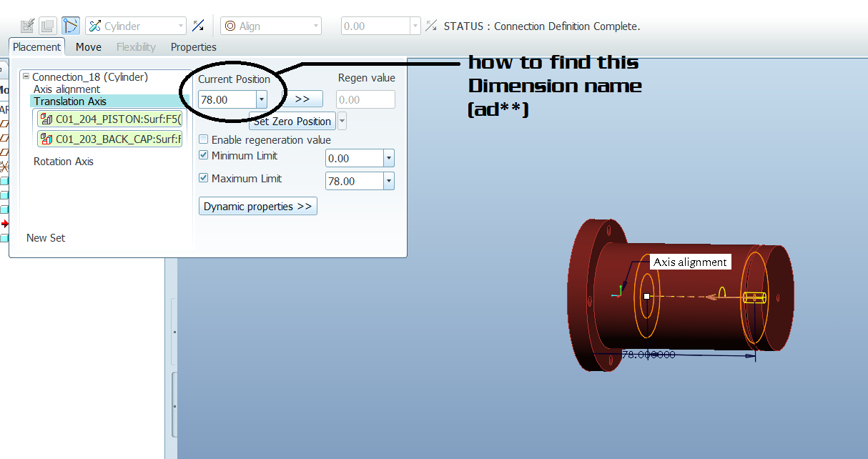
Task: Select Translation Axis in the connection tree
Action: [x=70, y=102]
